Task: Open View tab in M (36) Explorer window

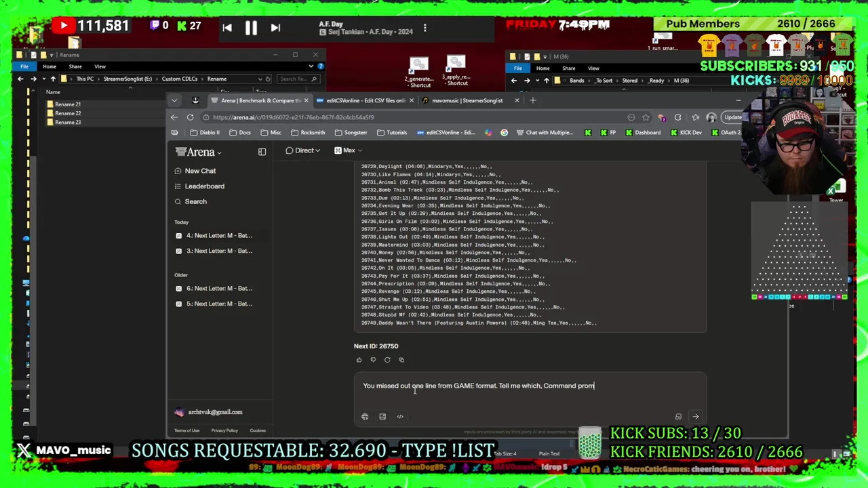Action: coord(593,68)
